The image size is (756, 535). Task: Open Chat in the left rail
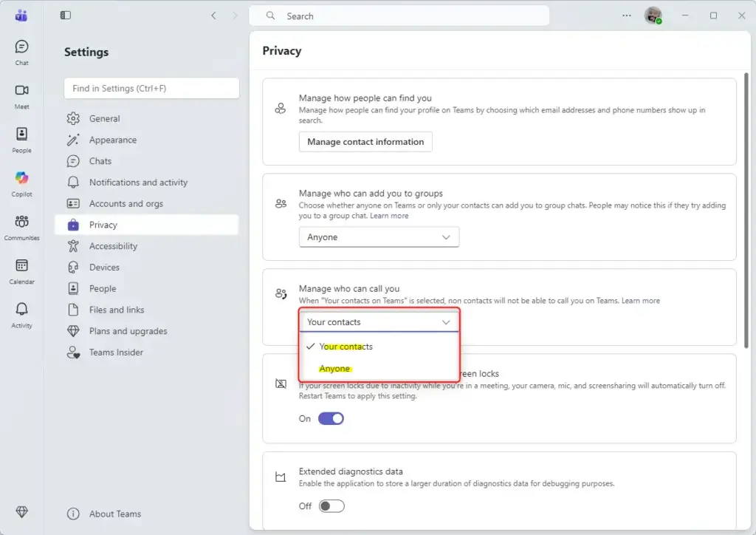click(x=21, y=52)
